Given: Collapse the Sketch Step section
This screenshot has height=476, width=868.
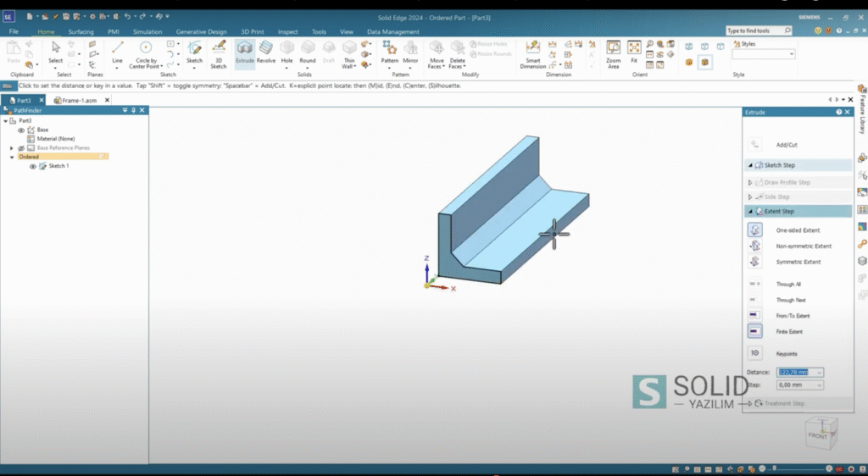Looking at the screenshot, I should tap(751, 165).
